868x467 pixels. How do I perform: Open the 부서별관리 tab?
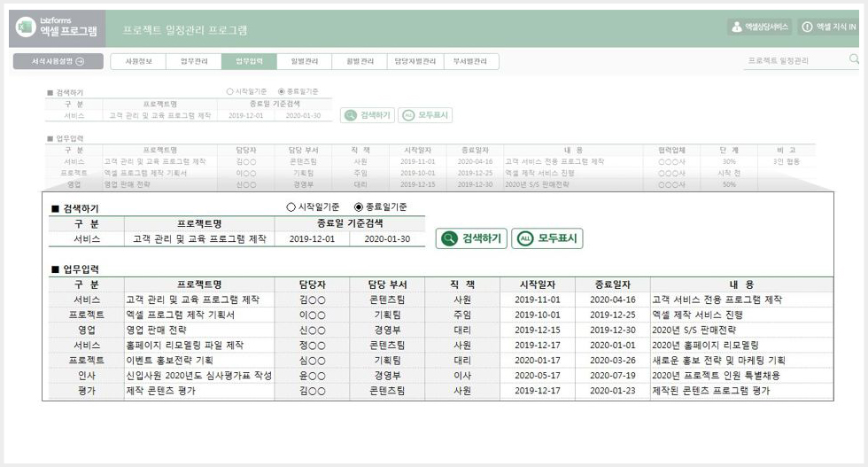coord(470,61)
